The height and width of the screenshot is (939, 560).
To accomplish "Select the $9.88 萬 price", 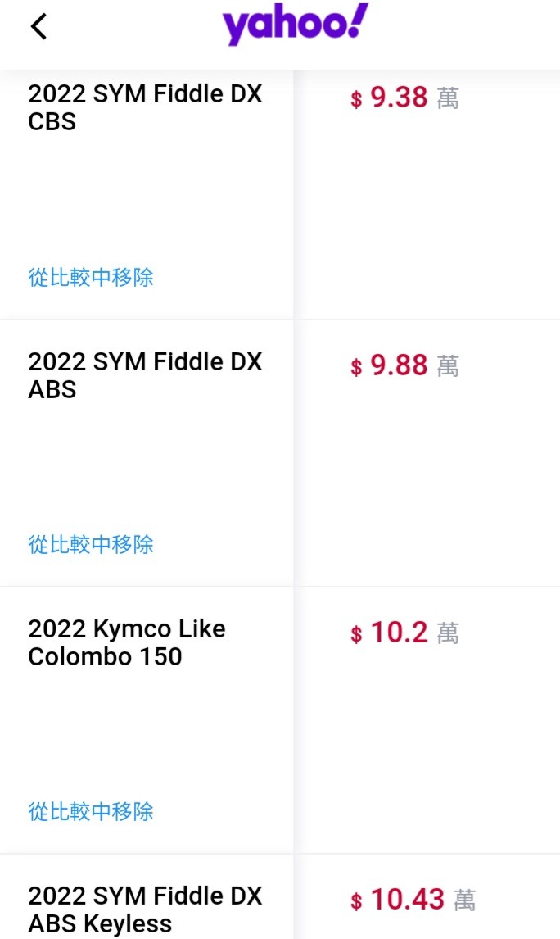I will [x=405, y=365].
